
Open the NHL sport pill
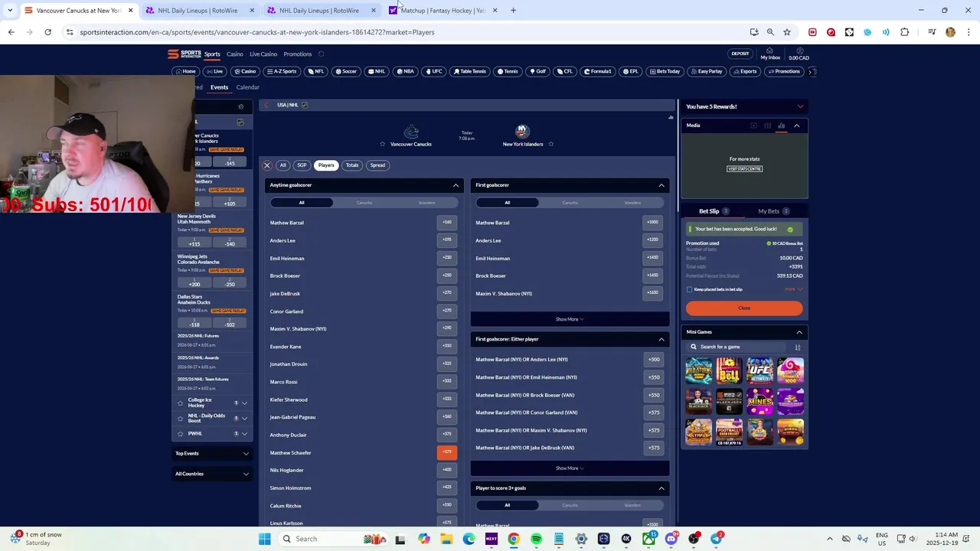tap(376, 71)
